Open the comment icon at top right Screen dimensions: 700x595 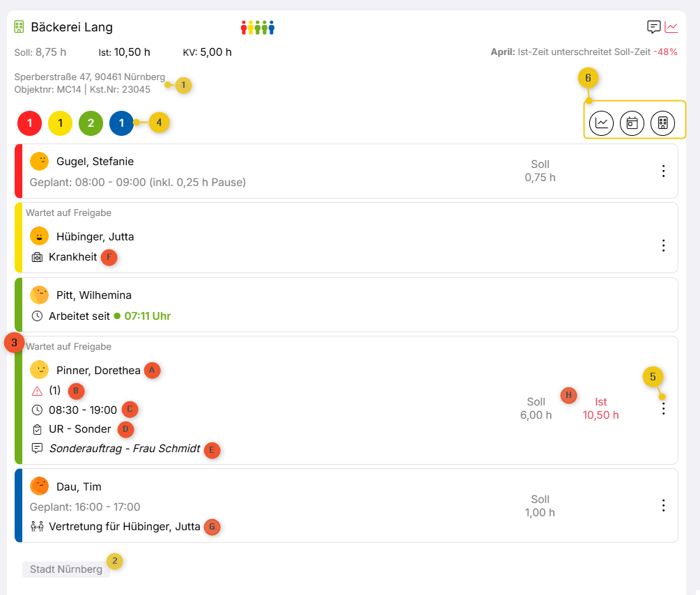coord(653,27)
